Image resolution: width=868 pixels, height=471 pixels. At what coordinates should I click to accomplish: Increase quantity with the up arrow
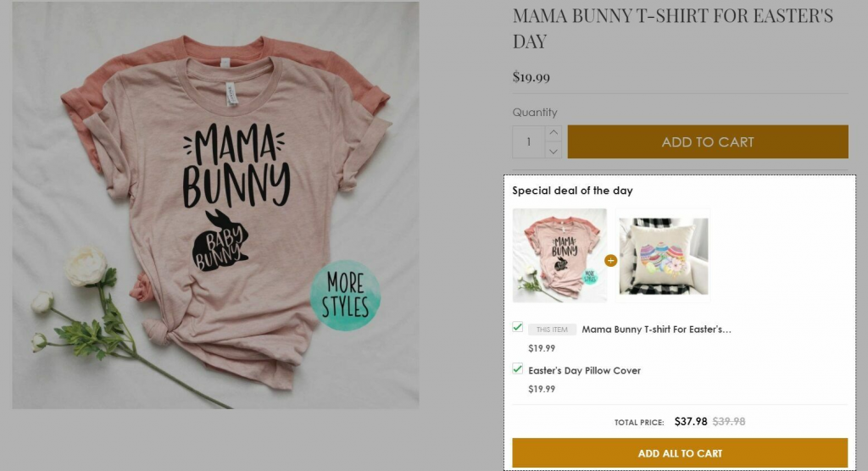(x=554, y=133)
